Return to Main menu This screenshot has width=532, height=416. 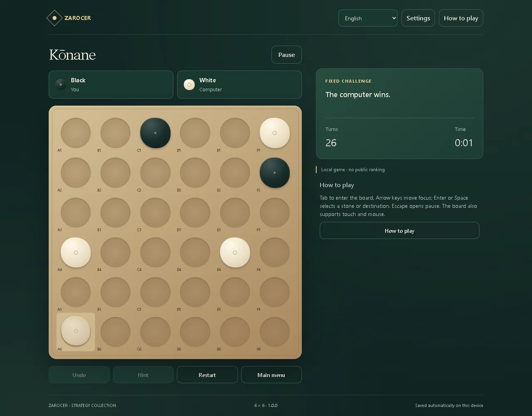coord(271,375)
